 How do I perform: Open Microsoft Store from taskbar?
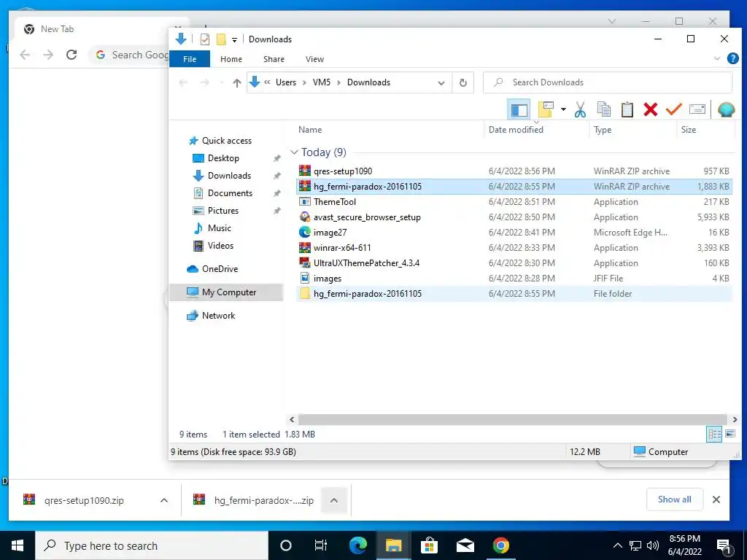(x=429, y=545)
